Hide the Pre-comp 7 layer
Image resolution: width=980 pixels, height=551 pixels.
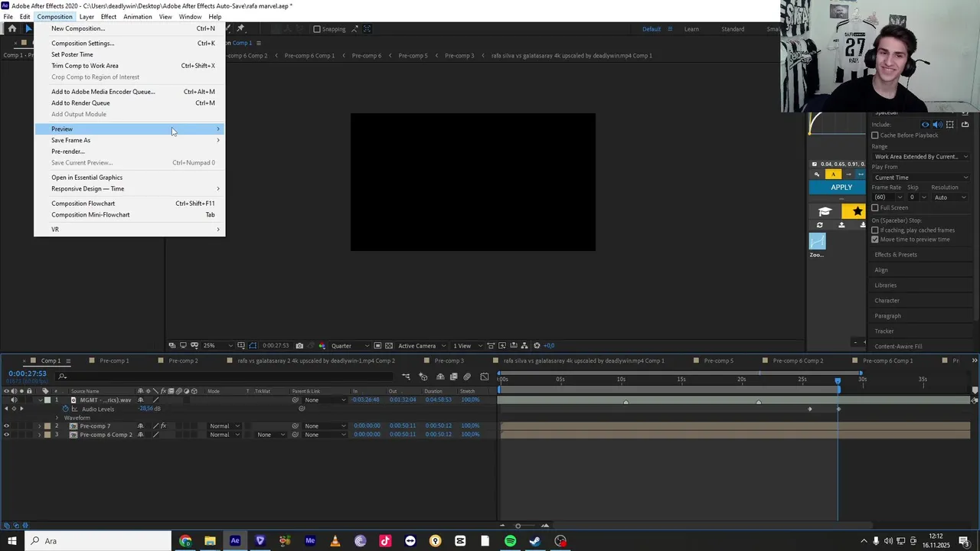(6, 426)
